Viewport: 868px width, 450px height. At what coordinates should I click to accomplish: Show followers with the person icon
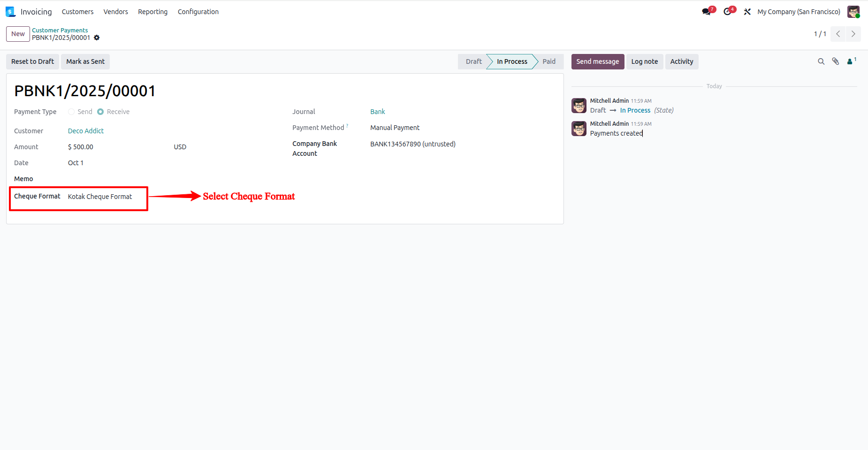pyautogui.click(x=852, y=61)
